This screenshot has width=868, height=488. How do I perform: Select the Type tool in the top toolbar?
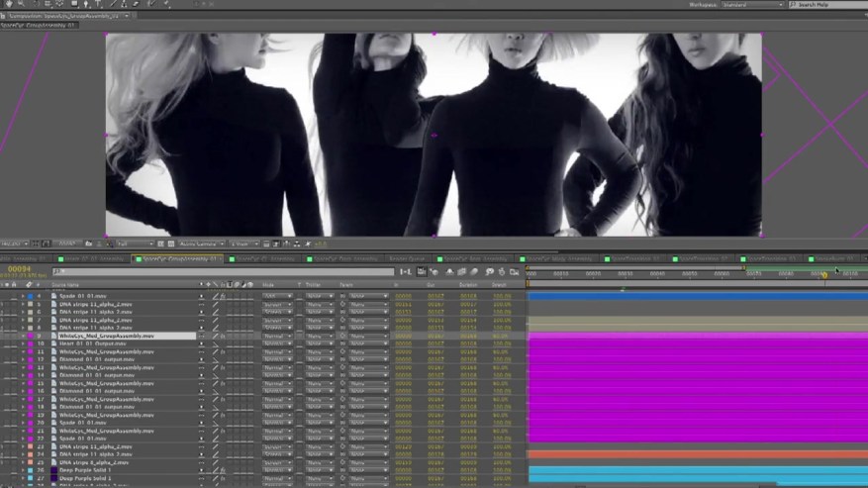point(99,4)
